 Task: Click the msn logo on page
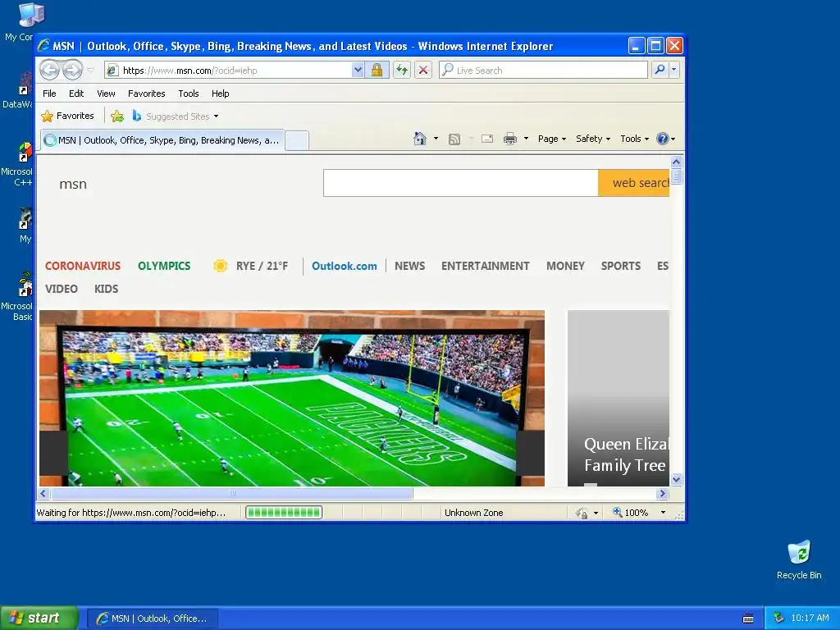(x=73, y=185)
